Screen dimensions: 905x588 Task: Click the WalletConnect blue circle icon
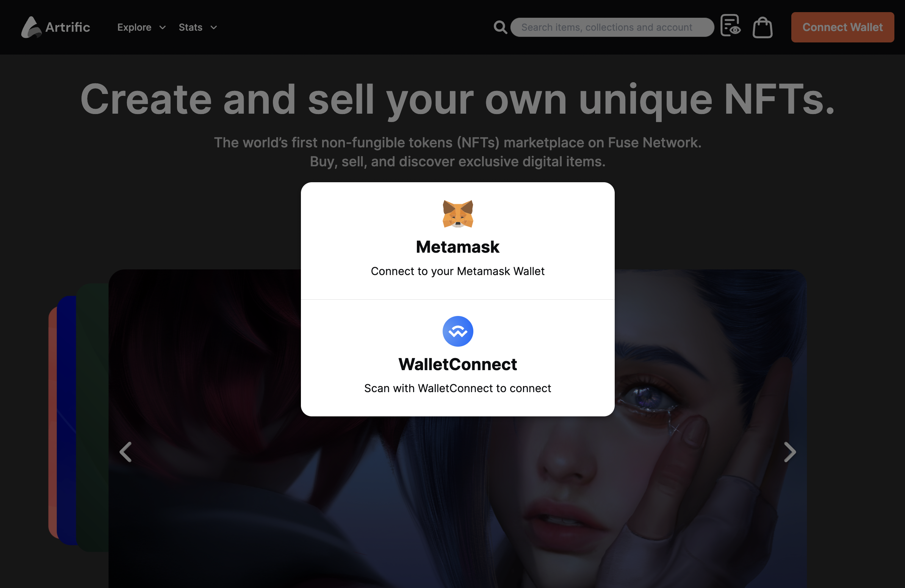pyautogui.click(x=458, y=332)
